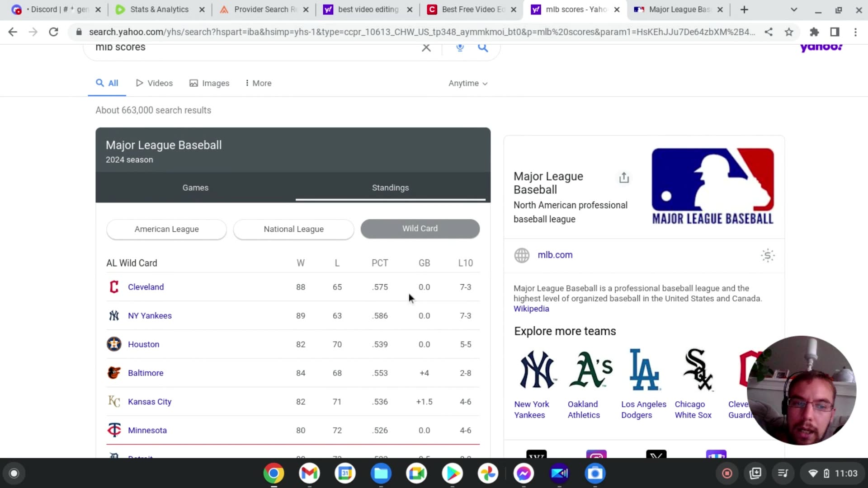This screenshot has width=868, height=488.
Task: Select the American League filter
Action: click(166, 229)
